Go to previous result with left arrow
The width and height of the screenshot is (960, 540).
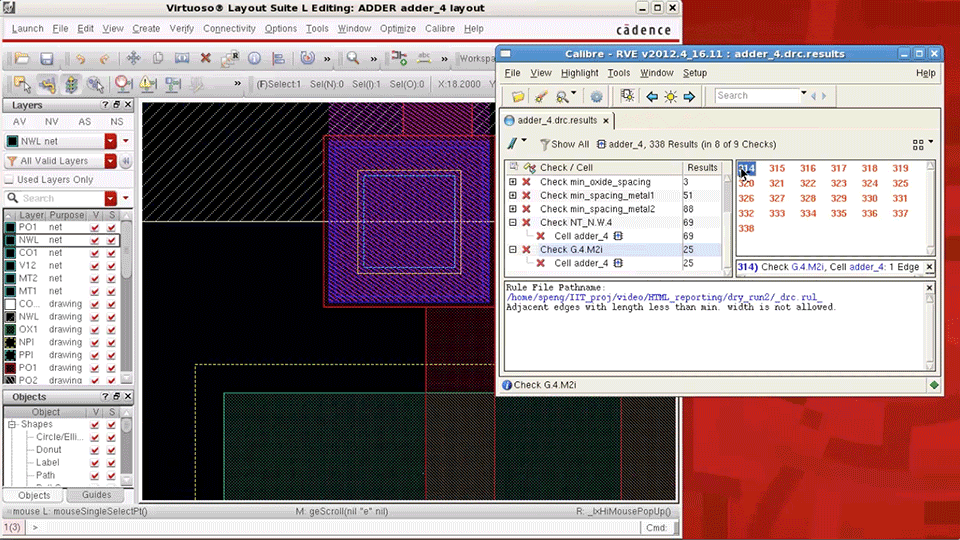pos(652,96)
